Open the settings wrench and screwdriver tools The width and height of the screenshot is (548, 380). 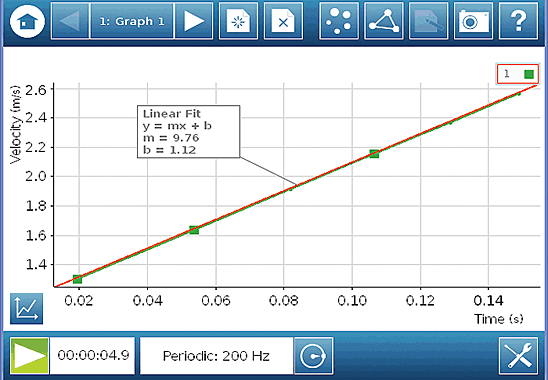click(x=518, y=356)
